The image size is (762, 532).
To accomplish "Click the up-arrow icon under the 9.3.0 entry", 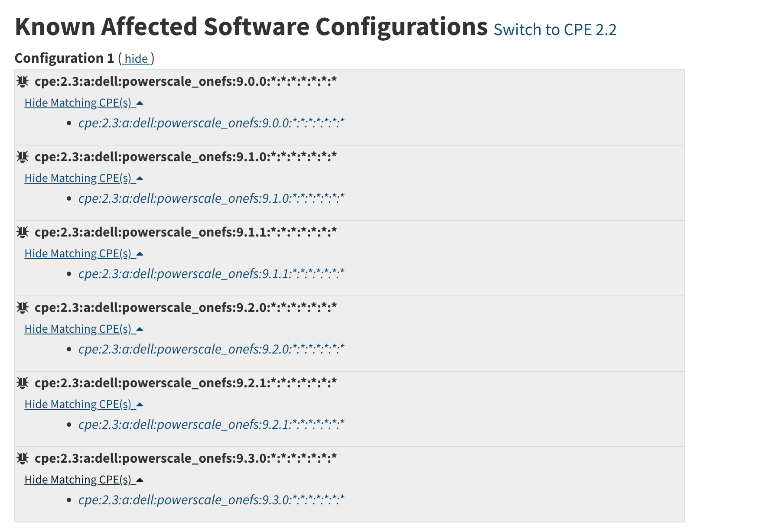I will point(140,480).
